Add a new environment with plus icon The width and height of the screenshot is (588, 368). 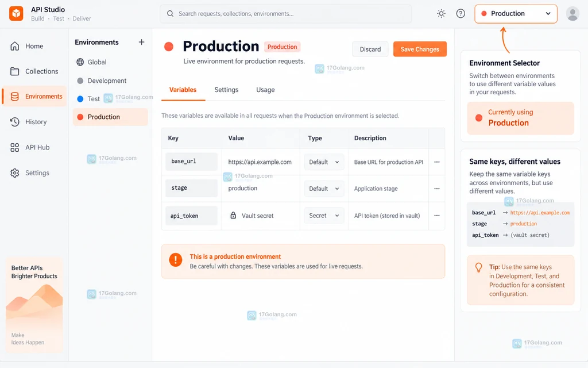[x=141, y=42]
